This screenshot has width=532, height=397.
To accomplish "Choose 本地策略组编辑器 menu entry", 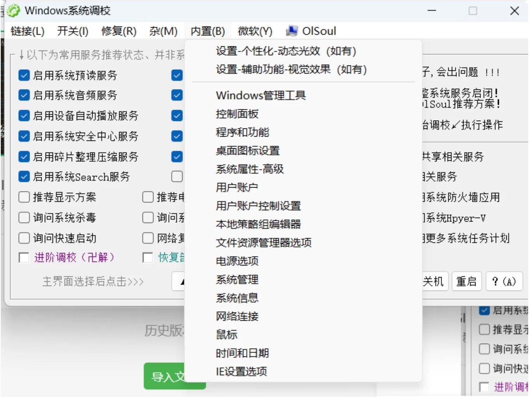I will 258,224.
